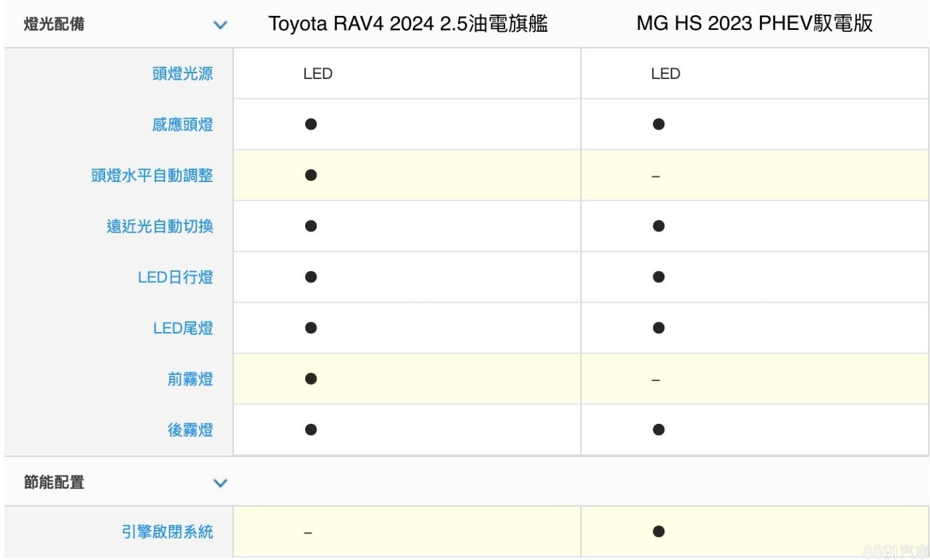The height and width of the screenshot is (560, 930).
Task: Open the 前霧燈 spec link
Action: 190,379
